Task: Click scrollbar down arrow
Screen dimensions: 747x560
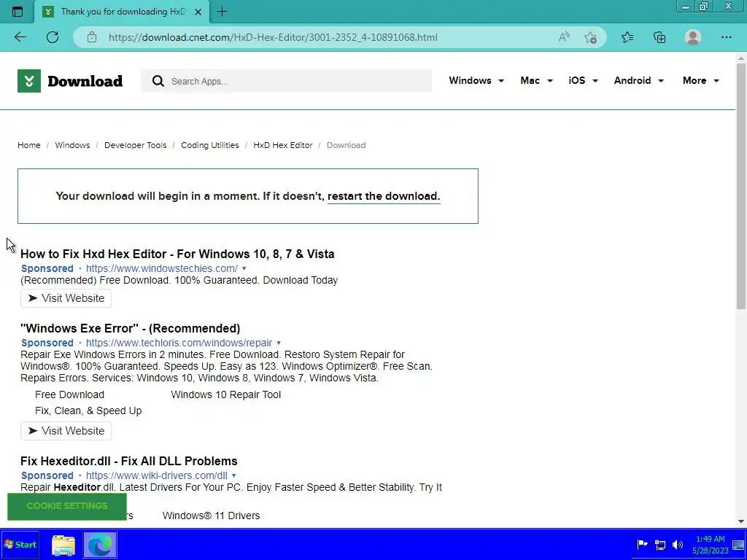Action: (x=741, y=521)
